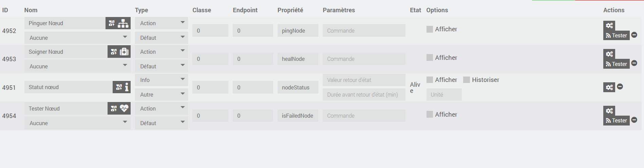The image size is (644, 168).
Task: Click Tester button on the isFailedNode row
Action: (x=617, y=121)
